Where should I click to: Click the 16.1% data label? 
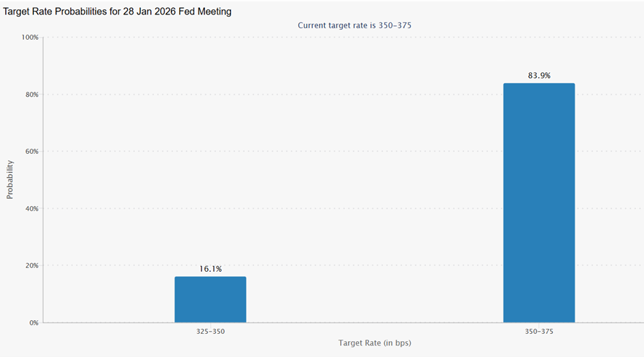[210, 269]
